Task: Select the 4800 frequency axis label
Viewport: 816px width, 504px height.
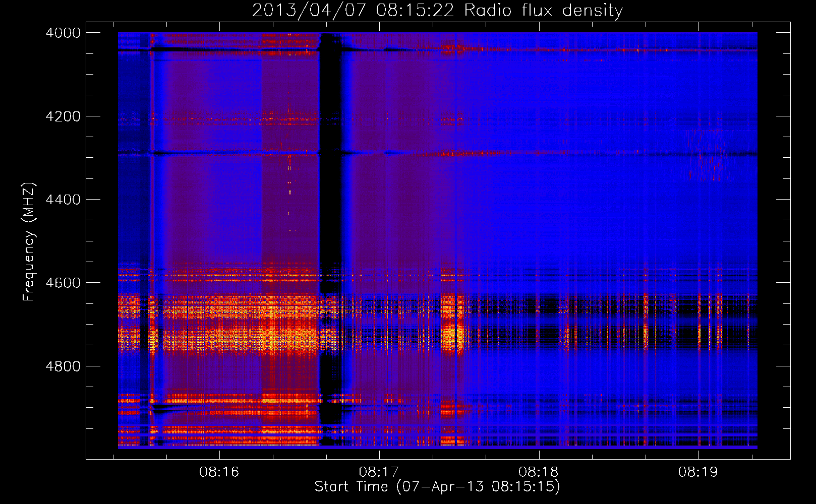Action: click(63, 366)
